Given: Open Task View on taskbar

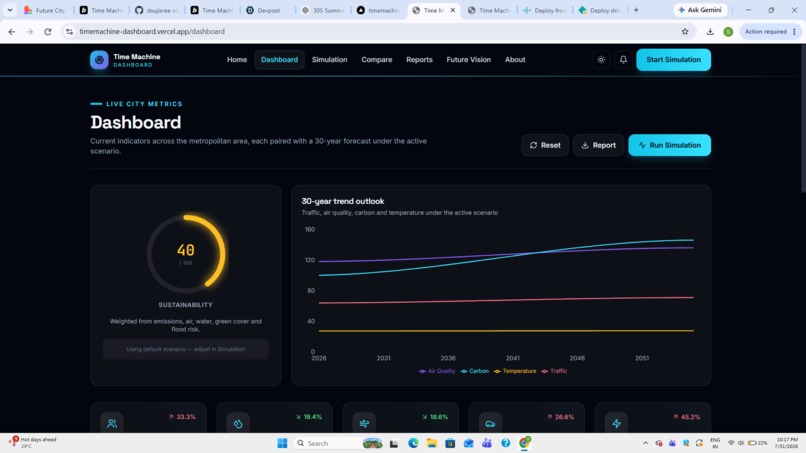Looking at the screenshot, I should [x=394, y=443].
